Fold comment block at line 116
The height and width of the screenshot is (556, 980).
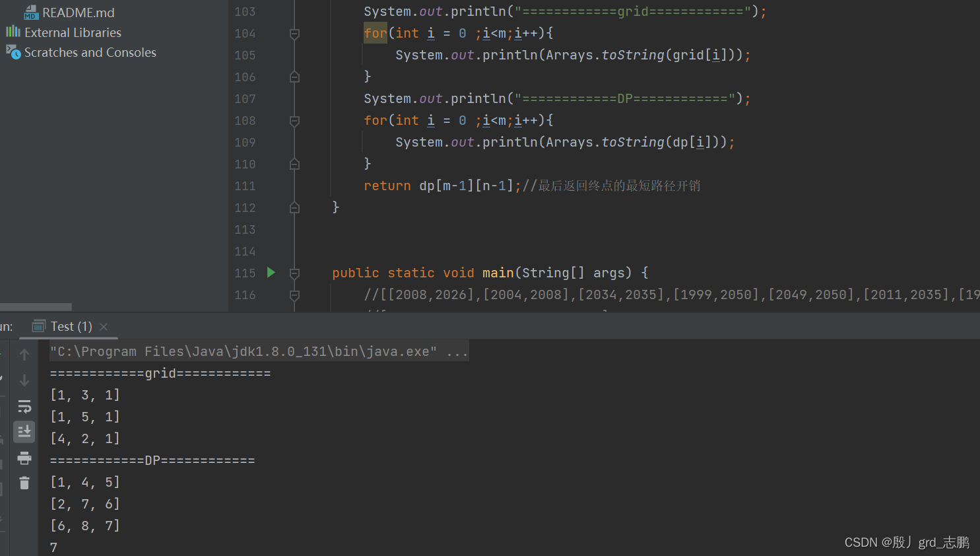tap(295, 295)
